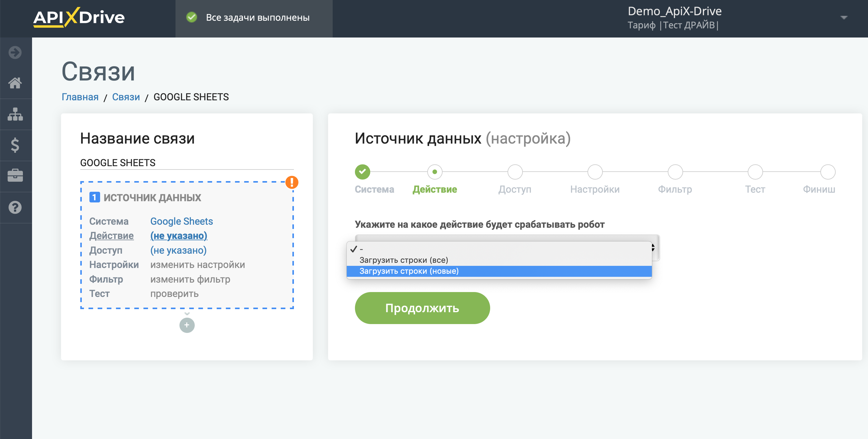Select the "Тест" step circle
868x439 pixels.
click(755, 172)
